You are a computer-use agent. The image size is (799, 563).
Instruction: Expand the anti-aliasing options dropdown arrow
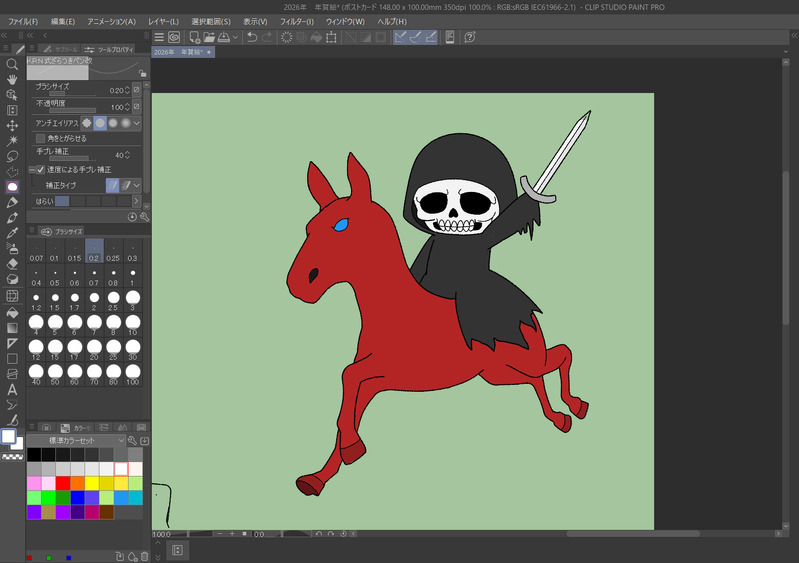(x=137, y=123)
